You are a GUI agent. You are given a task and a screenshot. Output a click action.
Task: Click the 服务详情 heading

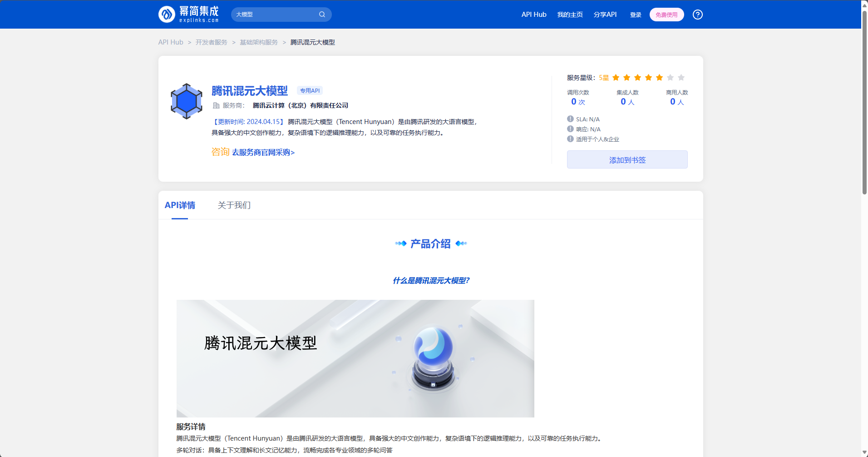191,427
